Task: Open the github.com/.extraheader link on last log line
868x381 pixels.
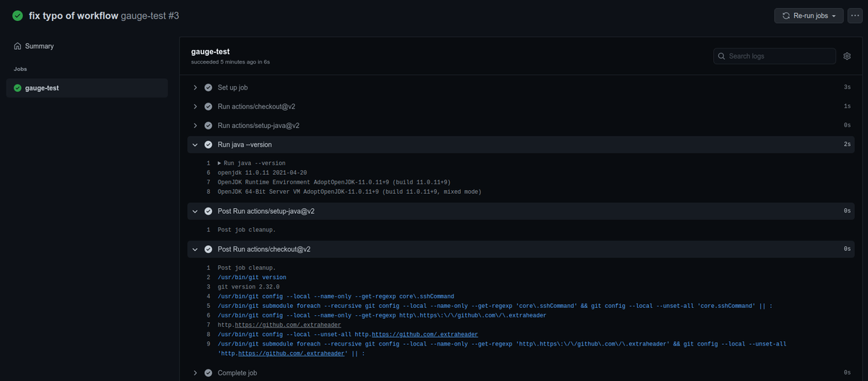Action: tap(291, 354)
